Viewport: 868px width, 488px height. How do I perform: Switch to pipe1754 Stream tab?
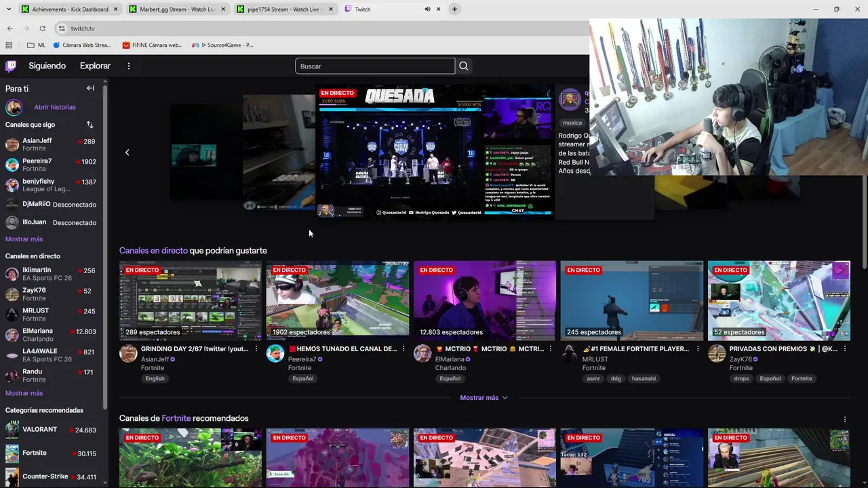[x=285, y=9]
